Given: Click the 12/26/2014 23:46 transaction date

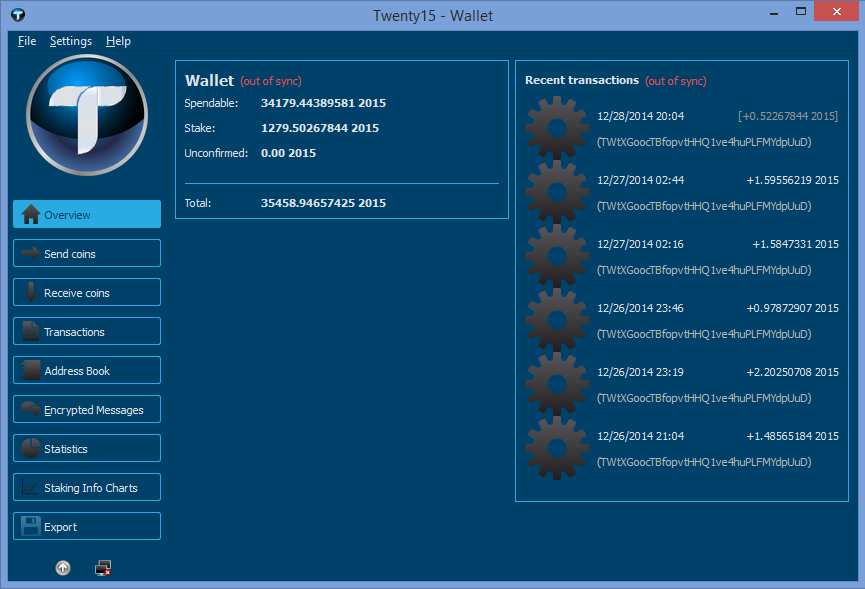Looking at the screenshot, I should (x=640, y=308).
